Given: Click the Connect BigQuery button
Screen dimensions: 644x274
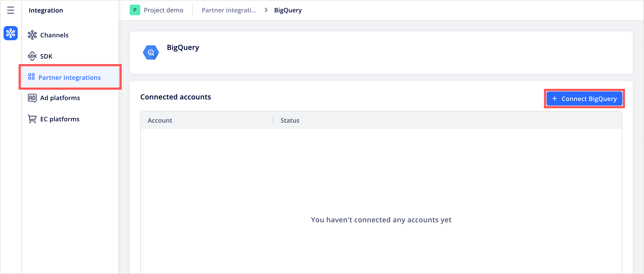Looking at the screenshot, I should click(584, 99).
